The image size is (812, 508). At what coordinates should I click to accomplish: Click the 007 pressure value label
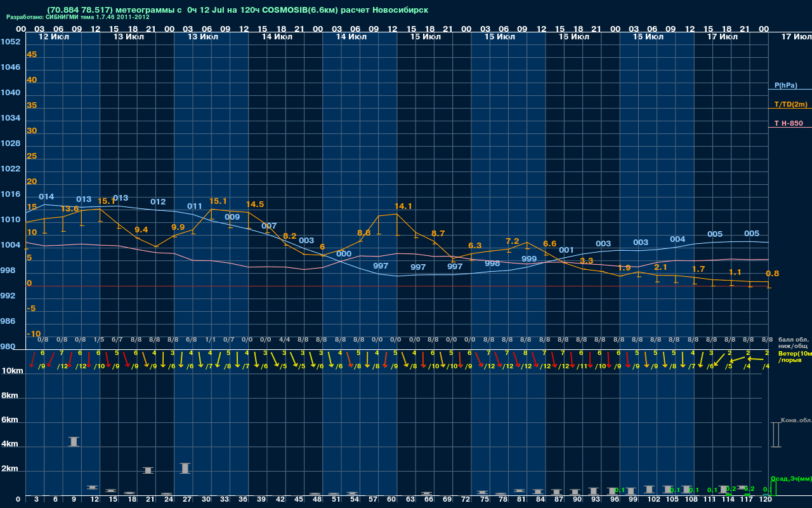[269, 226]
